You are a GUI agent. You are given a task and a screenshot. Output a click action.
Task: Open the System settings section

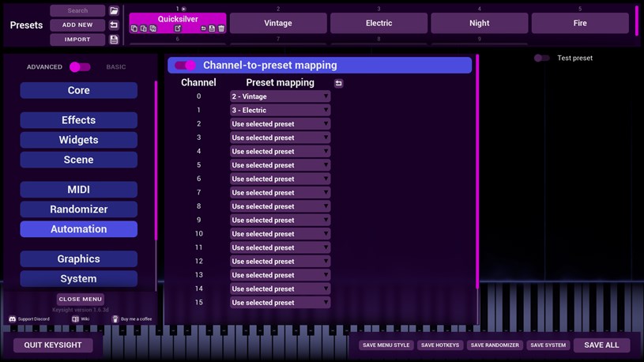[x=78, y=278]
